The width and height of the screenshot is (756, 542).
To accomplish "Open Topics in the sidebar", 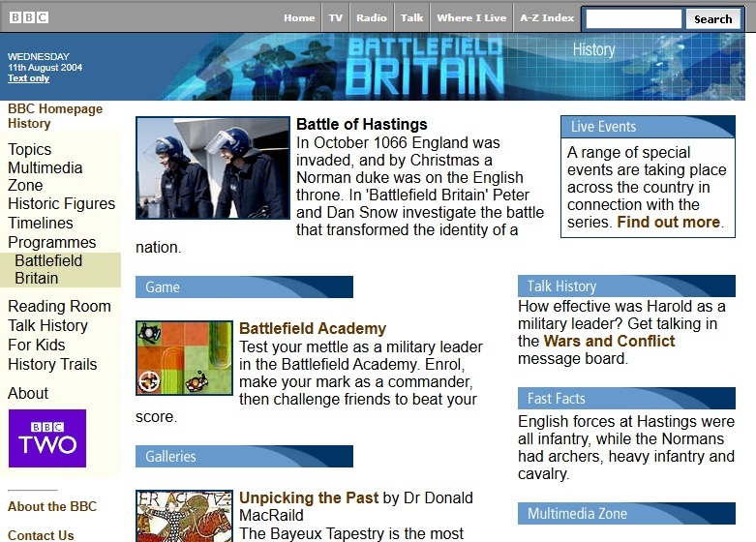I will click(x=29, y=149).
